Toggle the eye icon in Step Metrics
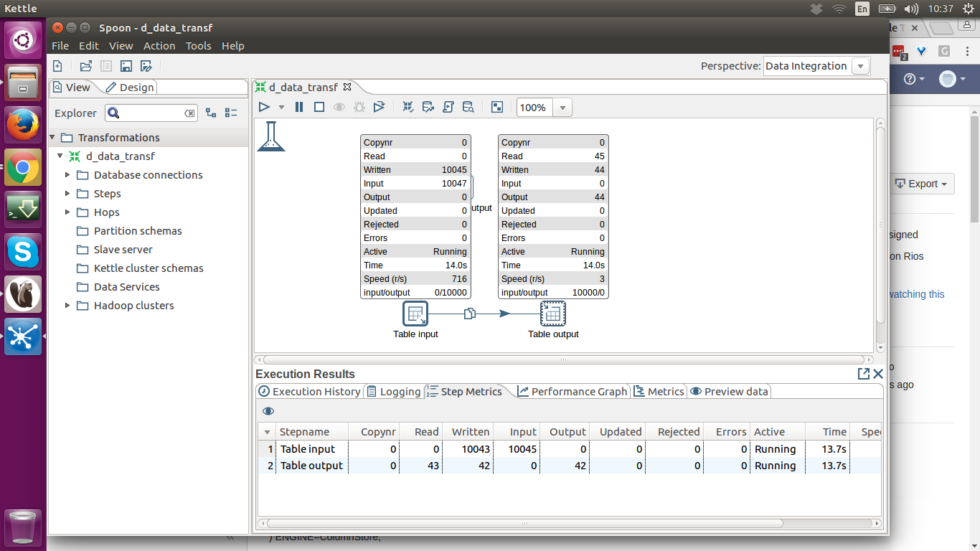980x551 pixels. pyautogui.click(x=268, y=411)
